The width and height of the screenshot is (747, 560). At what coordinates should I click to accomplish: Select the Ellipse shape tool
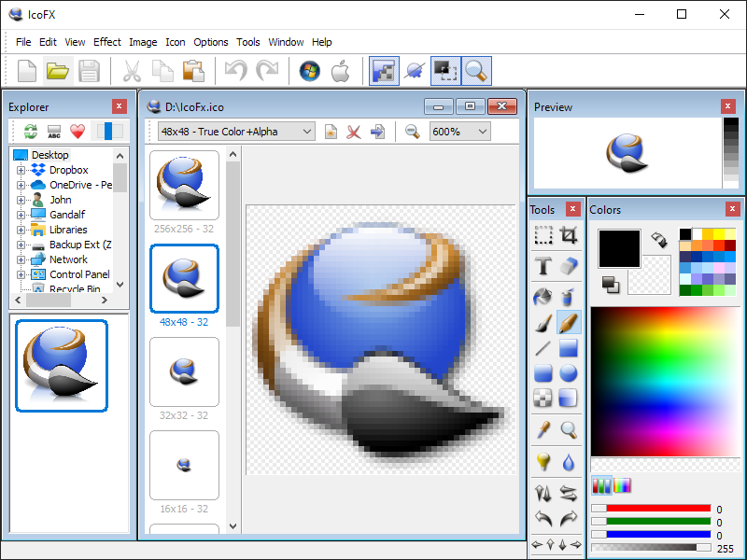click(569, 374)
